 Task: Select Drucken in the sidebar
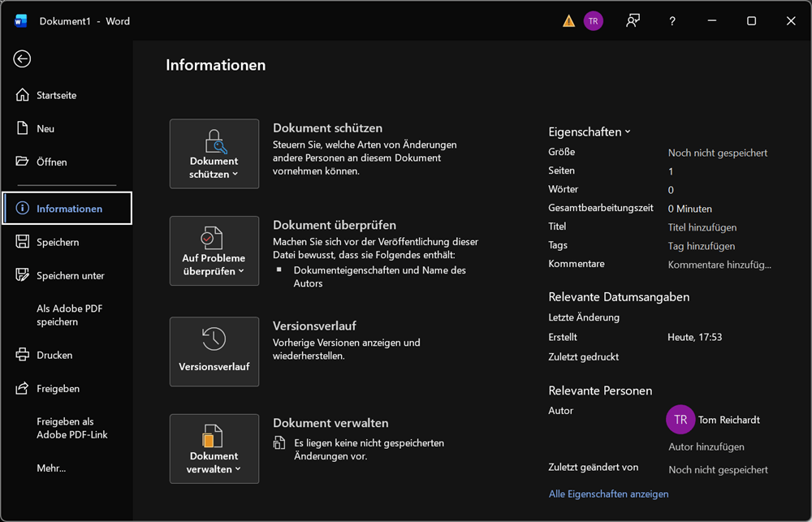[67, 355]
